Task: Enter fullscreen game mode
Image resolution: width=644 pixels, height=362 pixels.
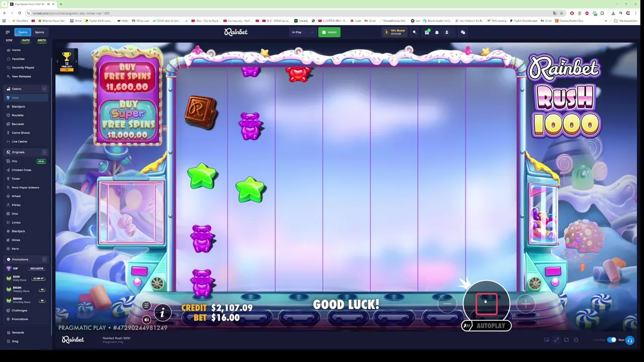Action: [x=556, y=340]
